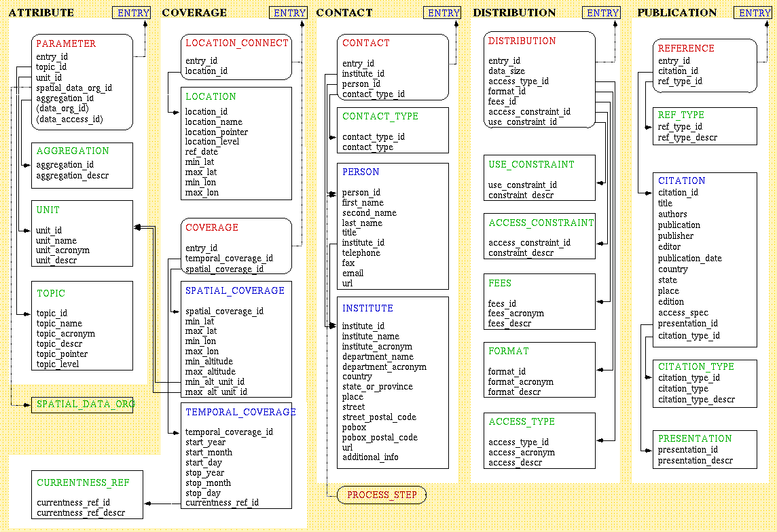
Task: Select the LOCATION_CONNECT table title
Action: tap(236, 43)
